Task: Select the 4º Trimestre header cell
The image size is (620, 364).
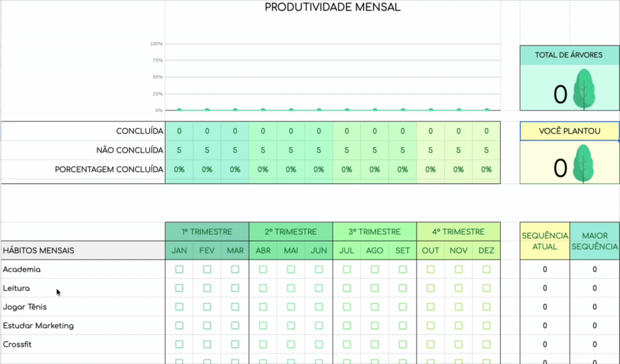Action: pos(458,232)
